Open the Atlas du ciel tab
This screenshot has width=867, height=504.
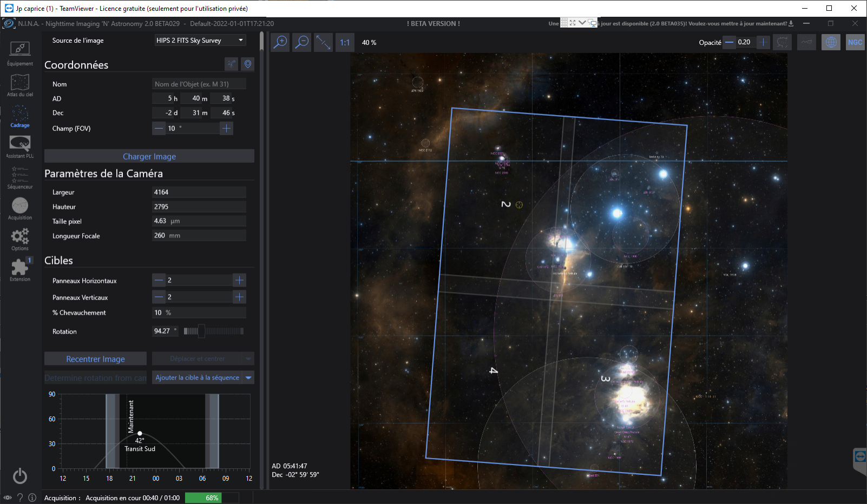click(20, 85)
